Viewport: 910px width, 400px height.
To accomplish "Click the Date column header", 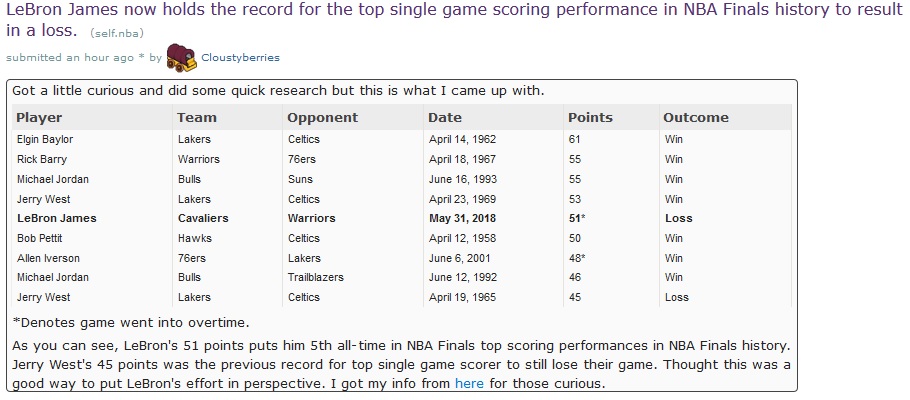I will (x=445, y=117).
